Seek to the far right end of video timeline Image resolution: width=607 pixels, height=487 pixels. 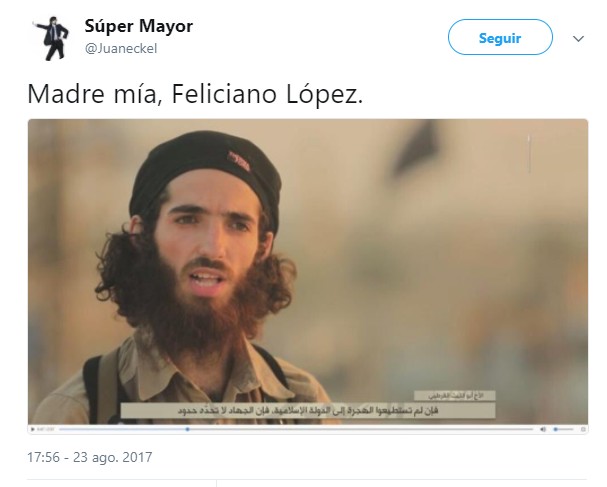pyautogui.click(x=532, y=429)
